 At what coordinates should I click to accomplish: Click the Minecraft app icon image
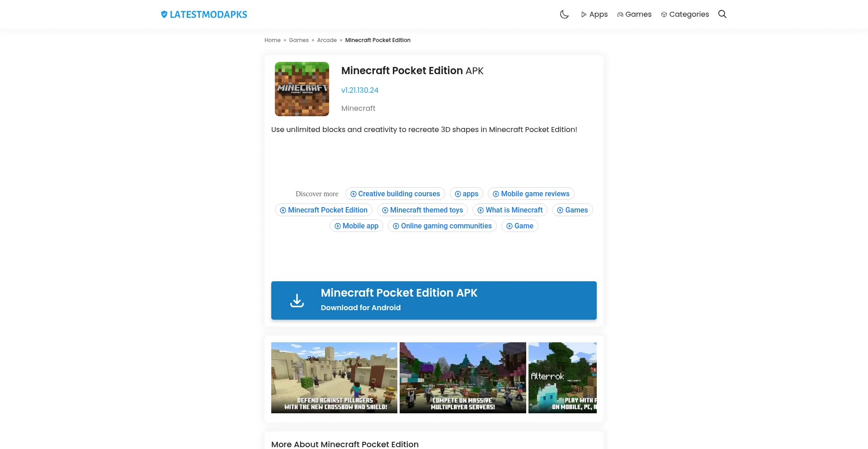tap(302, 89)
